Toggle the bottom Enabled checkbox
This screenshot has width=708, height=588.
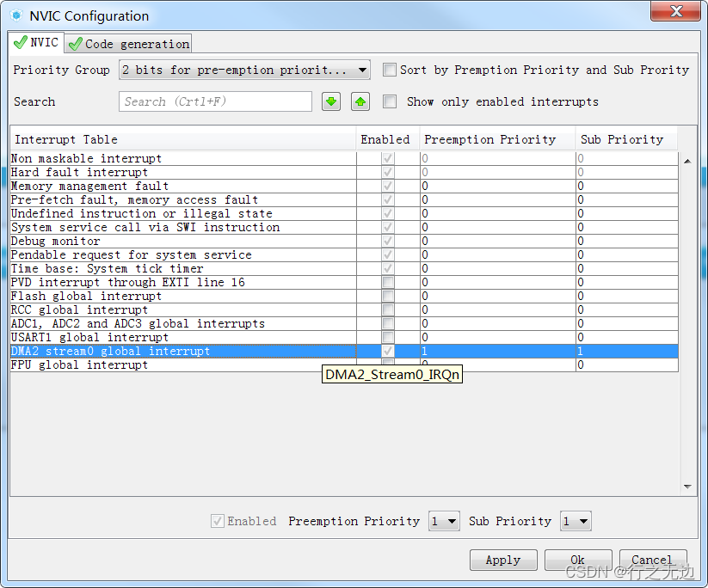tap(217, 521)
